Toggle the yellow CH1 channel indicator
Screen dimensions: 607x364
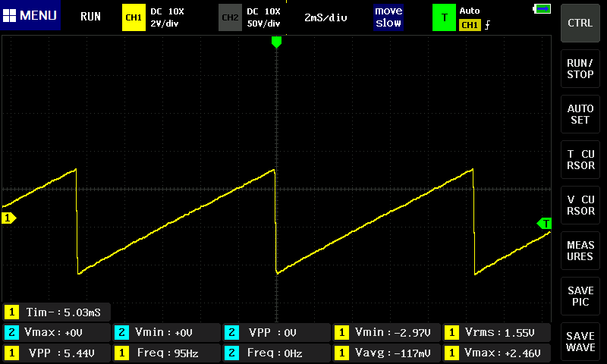coord(134,17)
